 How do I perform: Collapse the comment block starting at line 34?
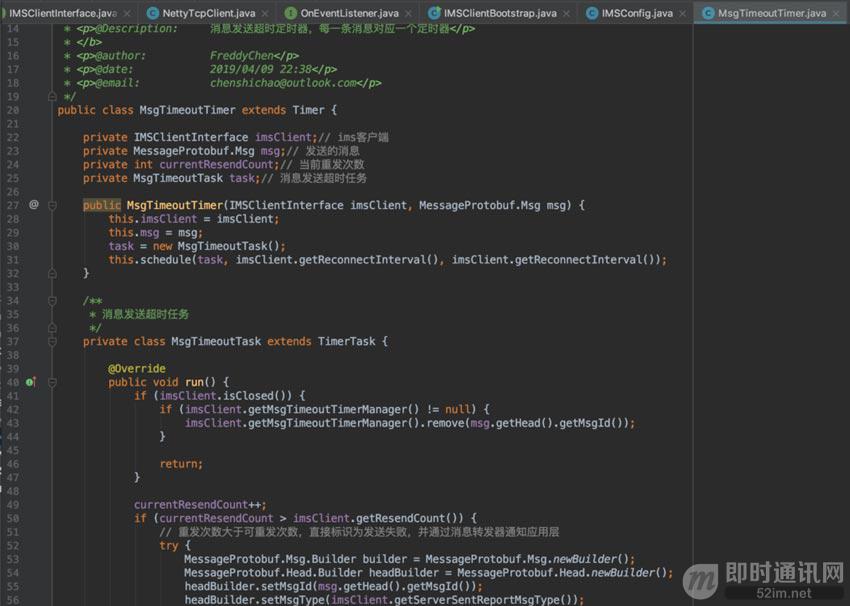coord(52,301)
